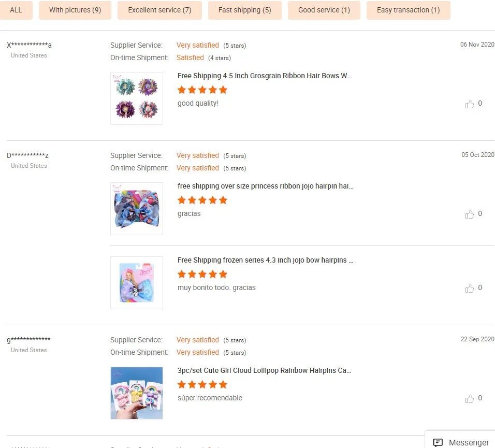Viewport: 495px width, 448px height.
Task: Open Cloud Lollipop Rainbow Hairpins product link
Action: tap(265, 370)
